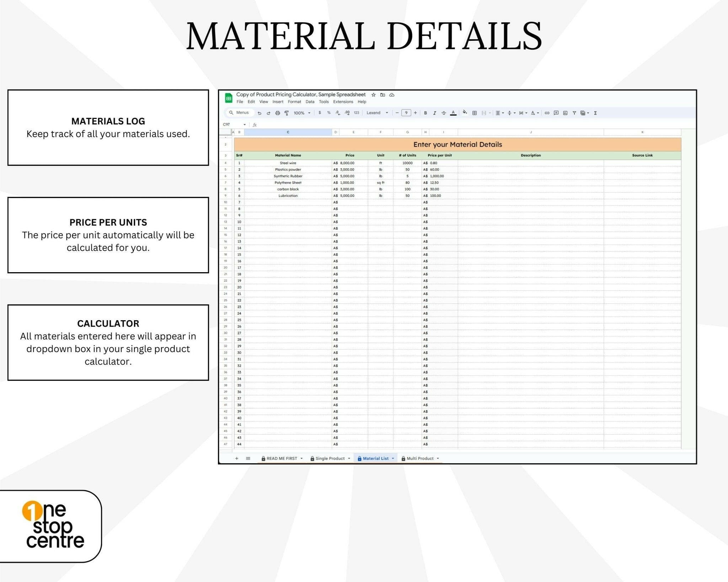Insert a comment using the toolbar icon
Screen dimensions: 728x582
click(x=556, y=113)
